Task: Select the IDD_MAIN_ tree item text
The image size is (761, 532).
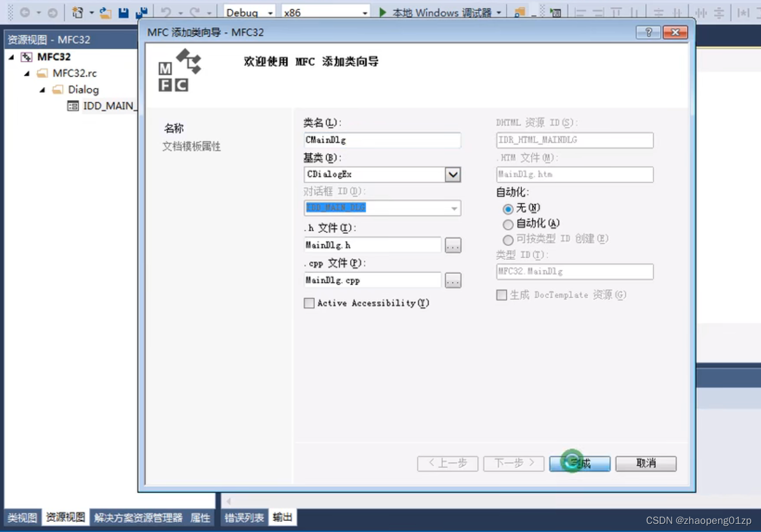Action: (x=109, y=106)
